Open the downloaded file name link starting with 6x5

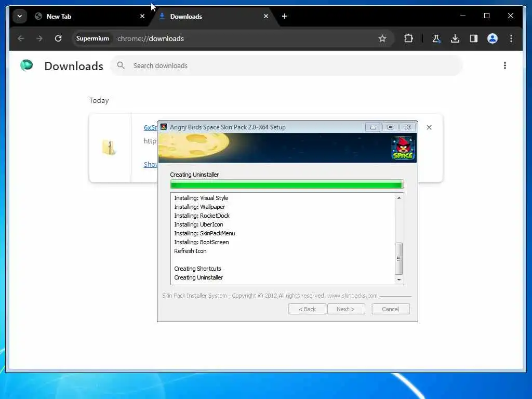150,127
